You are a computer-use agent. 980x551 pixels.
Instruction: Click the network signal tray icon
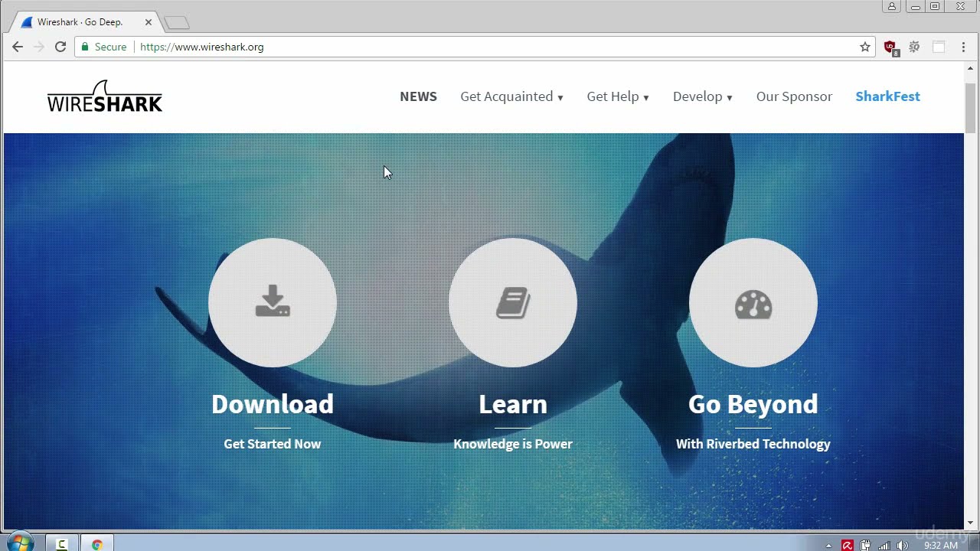(884, 546)
